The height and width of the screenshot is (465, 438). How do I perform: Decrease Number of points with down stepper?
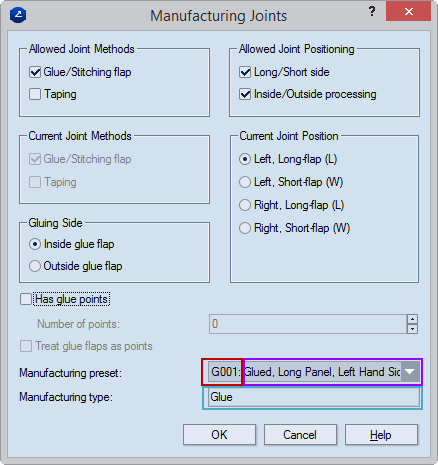[x=412, y=329]
